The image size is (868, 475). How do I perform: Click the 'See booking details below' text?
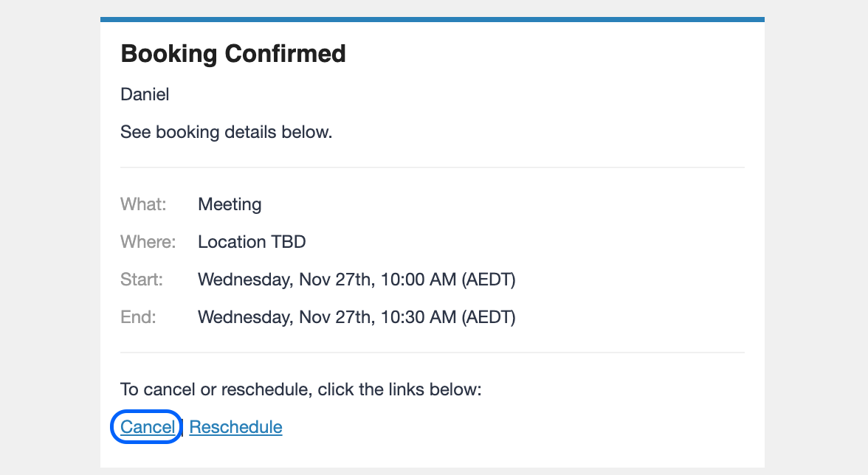pyautogui.click(x=227, y=132)
